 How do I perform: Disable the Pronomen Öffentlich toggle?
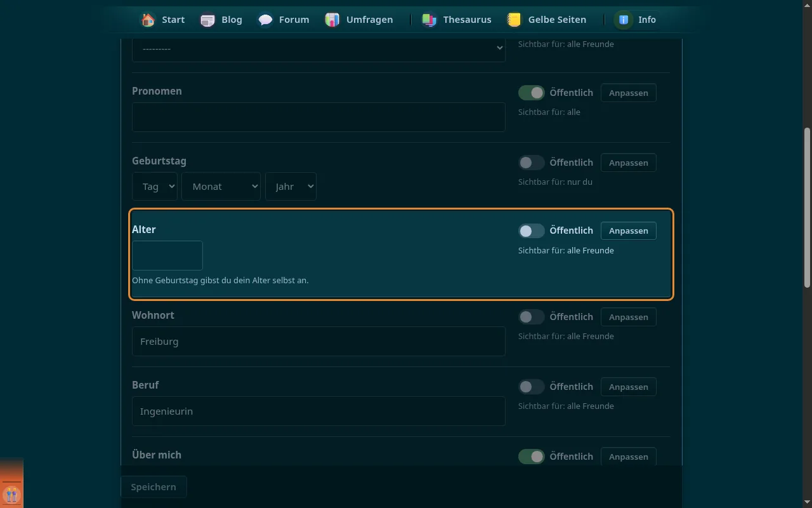point(532,93)
